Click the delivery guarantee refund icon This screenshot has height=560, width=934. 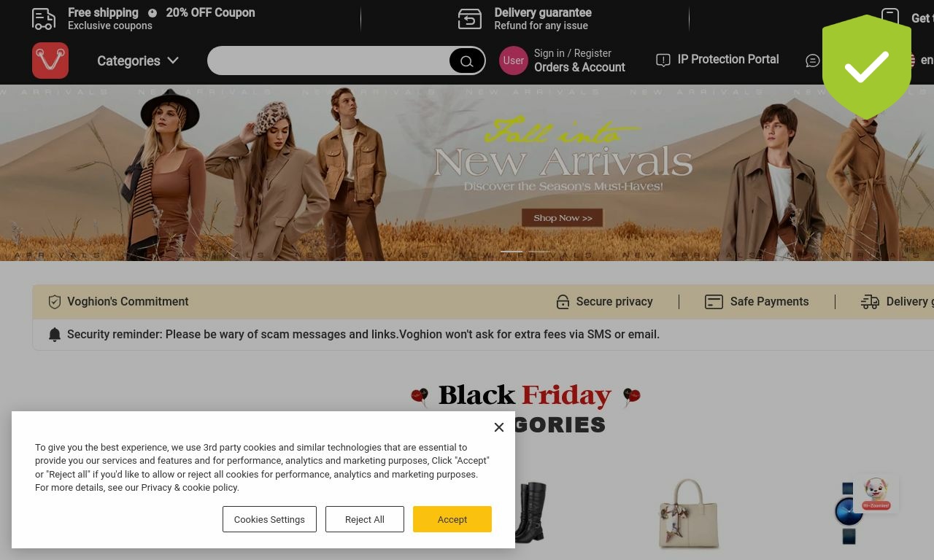[470, 19]
